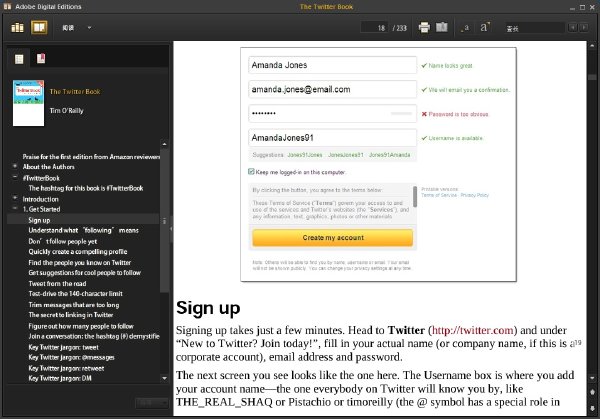The image size is (600, 419).
Task: Open 'Quickly create a compelling profile'
Action: pos(78,252)
